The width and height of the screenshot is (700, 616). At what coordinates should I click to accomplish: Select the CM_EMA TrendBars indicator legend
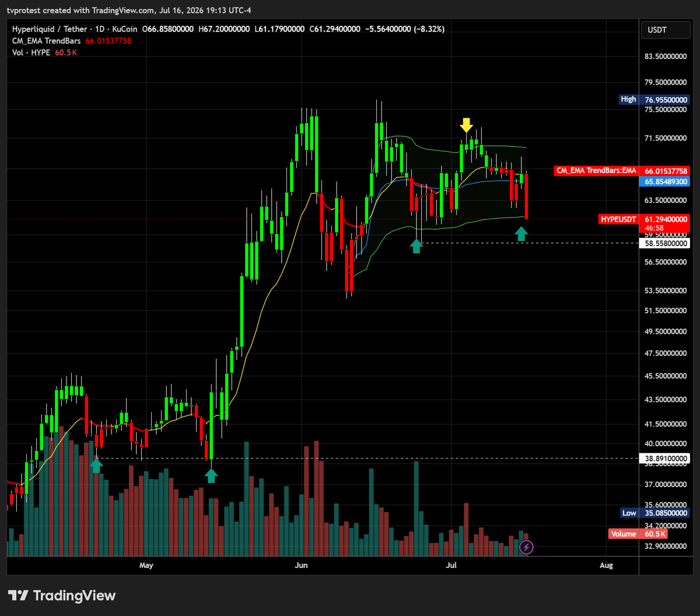tap(46, 41)
